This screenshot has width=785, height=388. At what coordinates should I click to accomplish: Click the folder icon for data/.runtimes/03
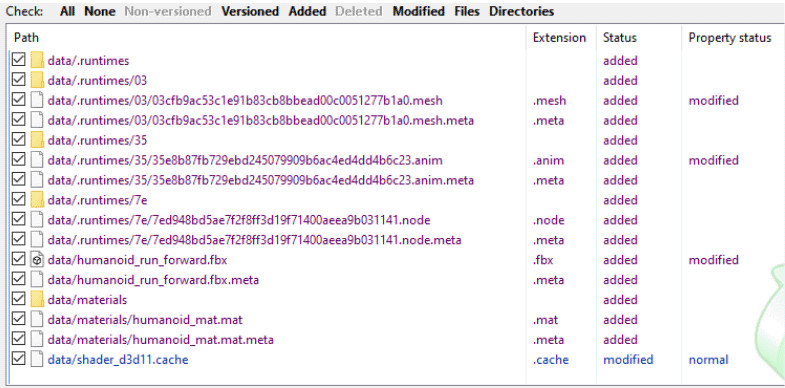coord(37,81)
